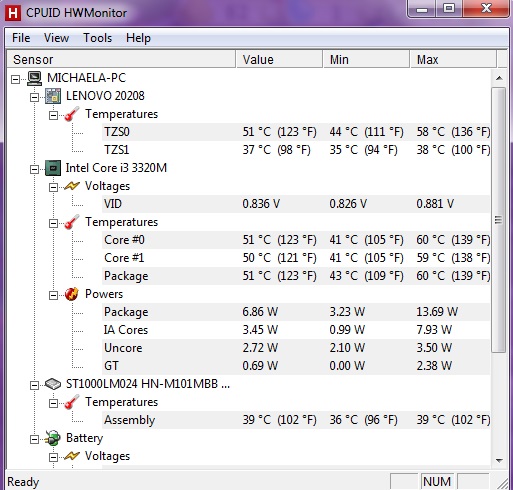Click the Powers flame icon
This screenshot has height=490, width=513.
[x=72, y=294]
